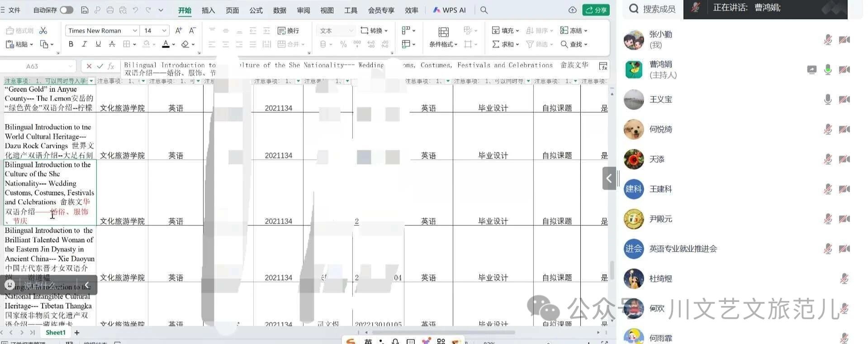
Task: Click the 搜索成员 member search field
Action: click(x=652, y=9)
